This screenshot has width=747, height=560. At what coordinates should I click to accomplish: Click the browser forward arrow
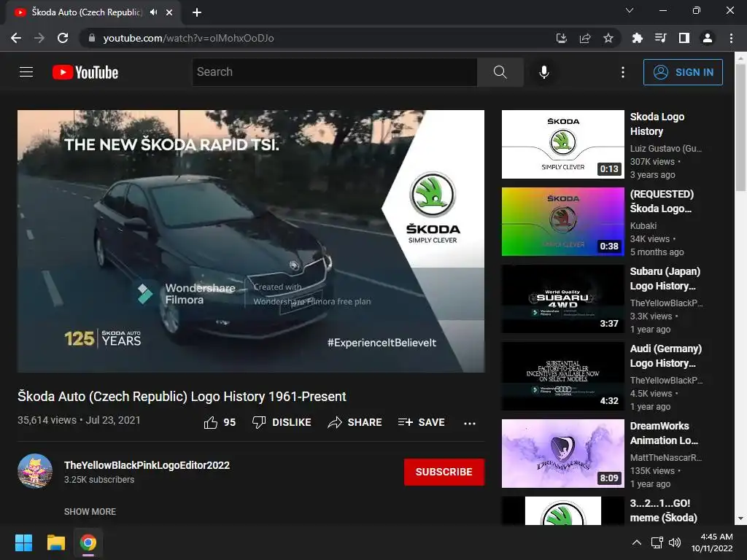(x=39, y=38)
